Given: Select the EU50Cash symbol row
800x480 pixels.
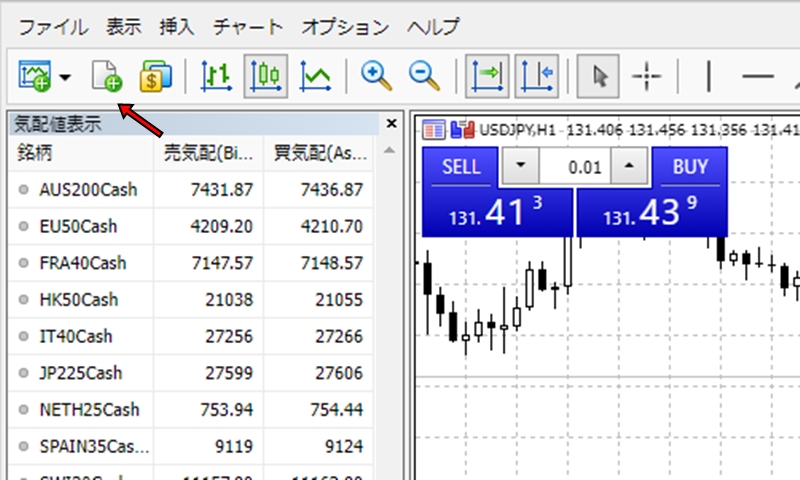Looking at the screenshot, I should coord(190,226).
